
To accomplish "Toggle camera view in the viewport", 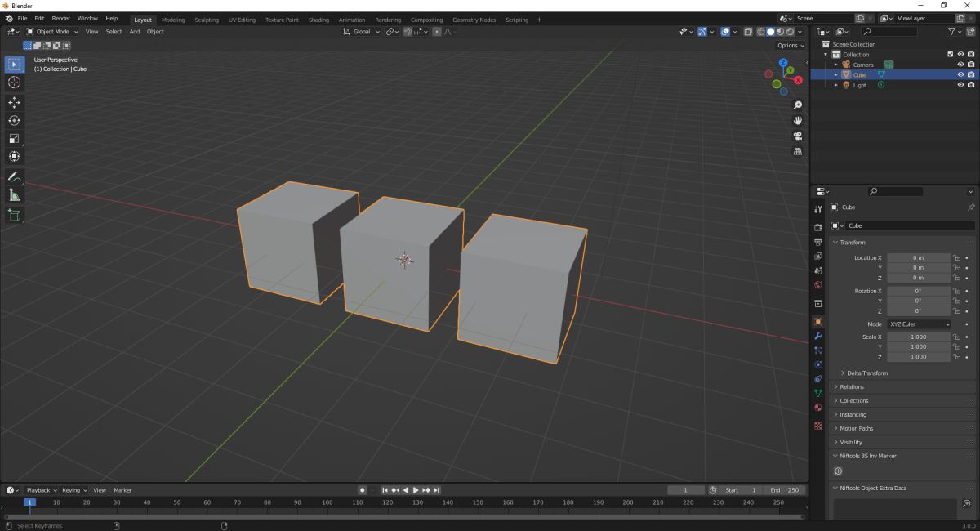I will click(x=798, y=136).
